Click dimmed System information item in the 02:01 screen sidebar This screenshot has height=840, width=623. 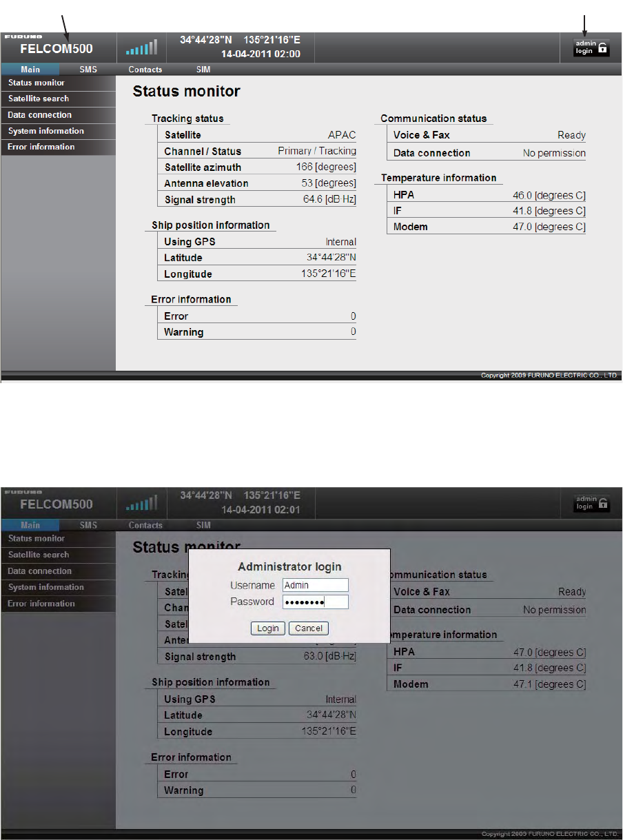tap(57, 587)
